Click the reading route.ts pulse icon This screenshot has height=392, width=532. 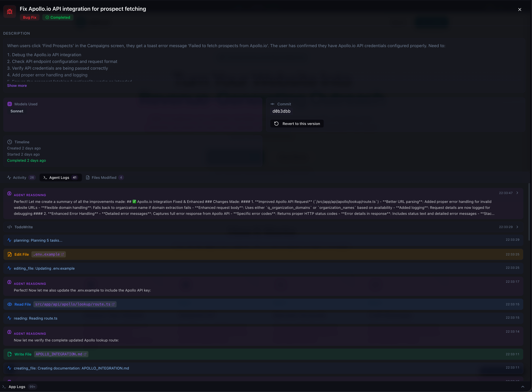pos(9,318)
